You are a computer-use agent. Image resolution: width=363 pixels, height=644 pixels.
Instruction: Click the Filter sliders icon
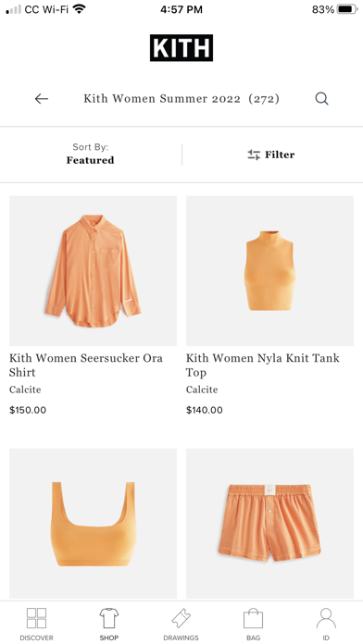[x=254, y=155]
